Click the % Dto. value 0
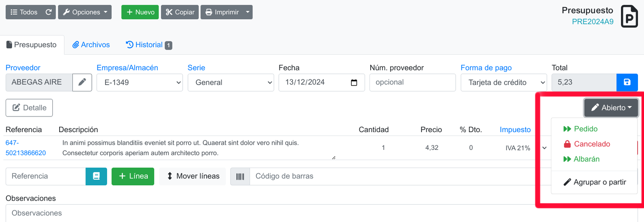 coord(471,148)
